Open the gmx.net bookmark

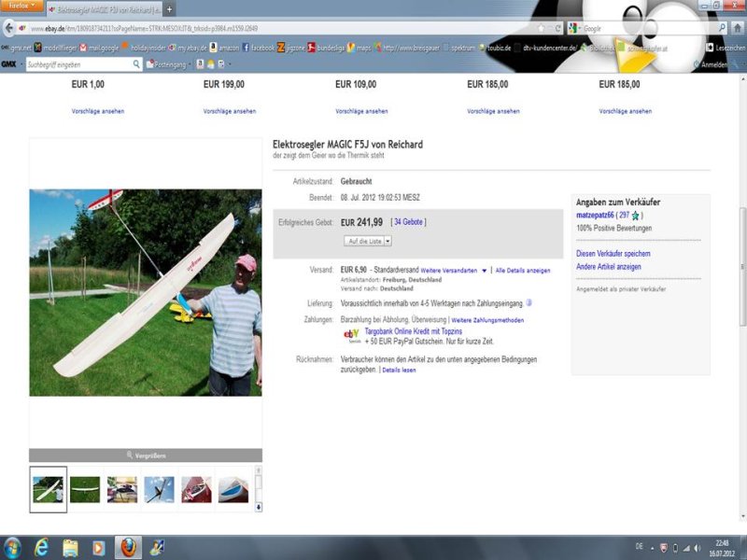pos(16,48)
